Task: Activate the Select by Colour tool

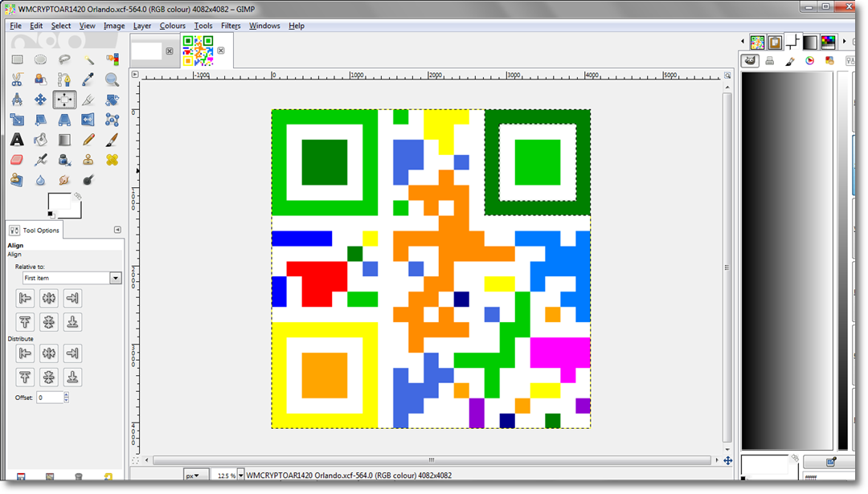Action: 112,59
